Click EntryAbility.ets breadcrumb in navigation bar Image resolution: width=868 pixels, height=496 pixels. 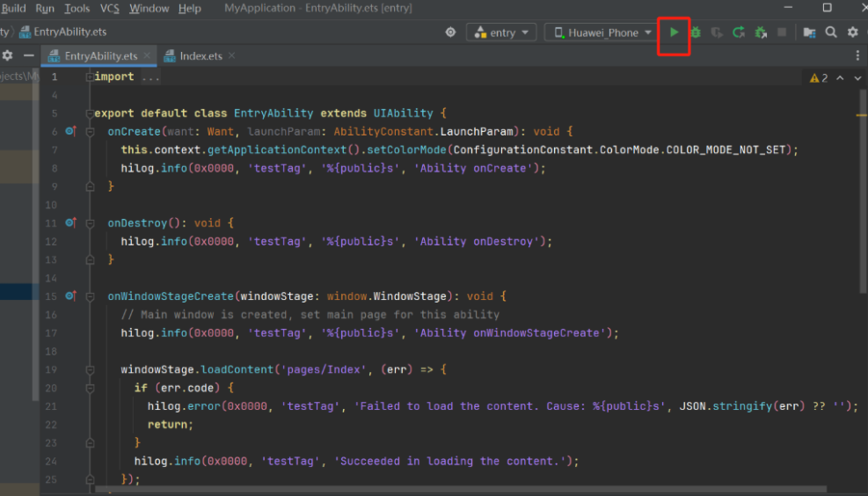click(x=63, y=33)
